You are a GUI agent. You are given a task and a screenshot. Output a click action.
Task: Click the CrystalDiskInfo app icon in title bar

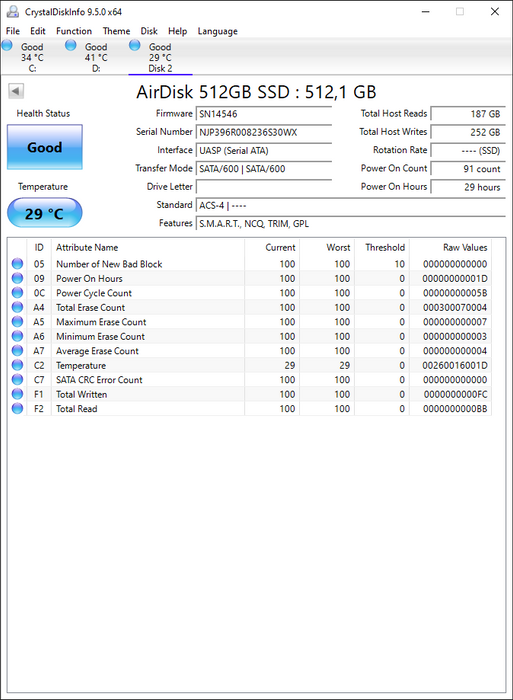click(x=13, y=12)
